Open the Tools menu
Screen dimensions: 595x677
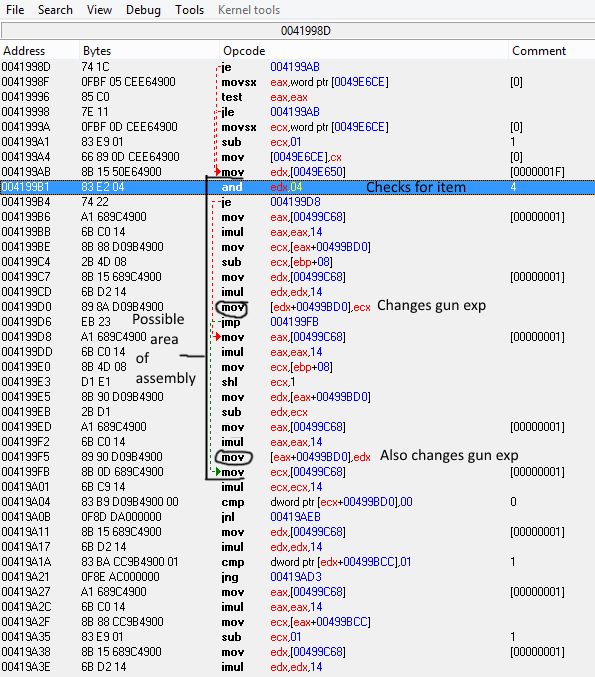190,9
